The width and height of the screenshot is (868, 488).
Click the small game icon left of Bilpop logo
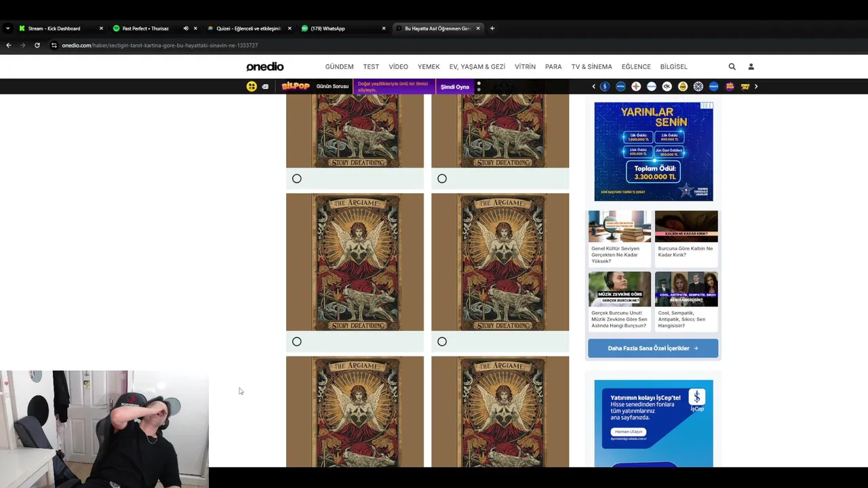[x=265, y=87]
